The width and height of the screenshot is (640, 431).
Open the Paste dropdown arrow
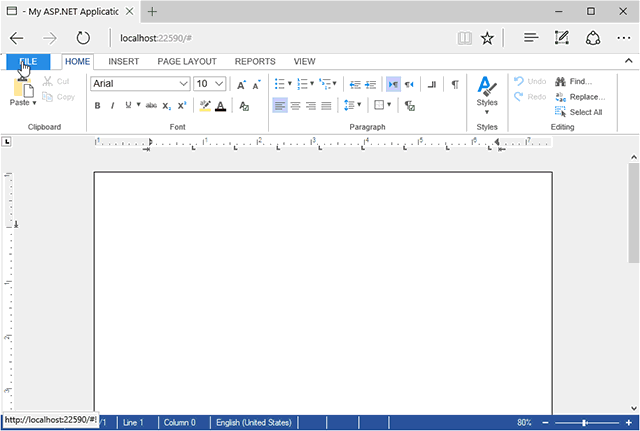[35, 103]
